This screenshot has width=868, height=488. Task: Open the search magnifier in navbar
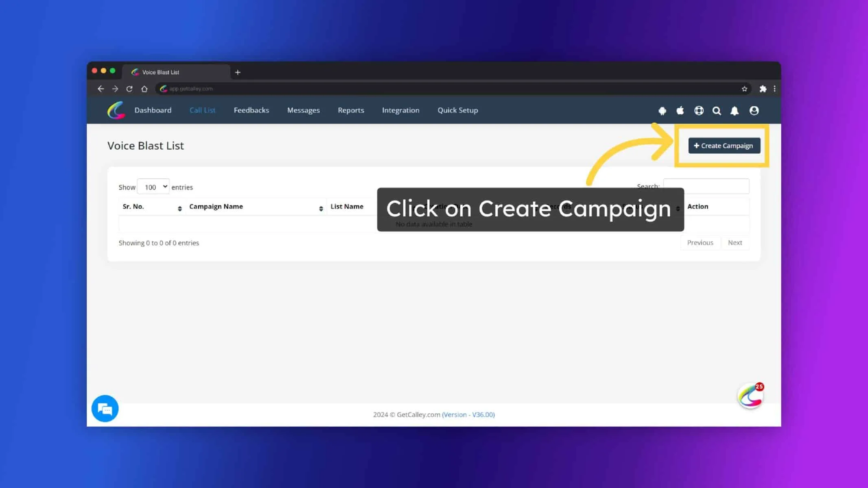point(717,111)
